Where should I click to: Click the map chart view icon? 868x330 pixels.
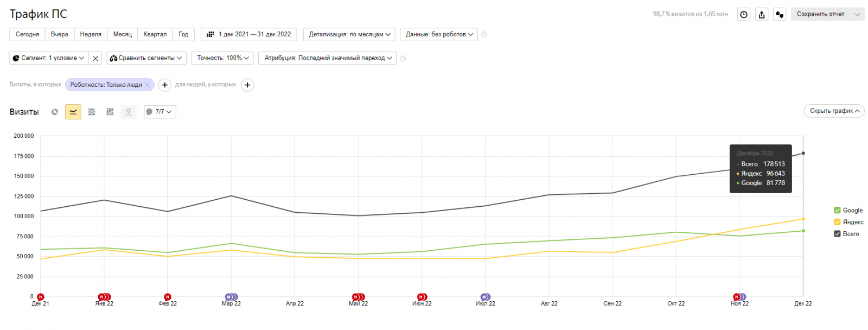[129, 112]
